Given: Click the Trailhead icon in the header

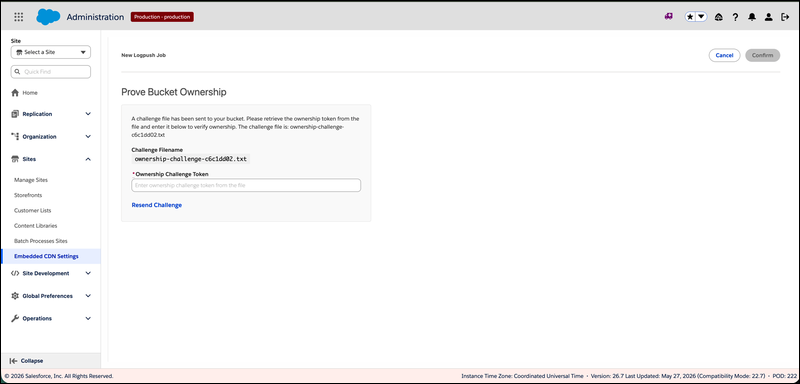Looking at the screenshot, I should (x=719, y=17).
